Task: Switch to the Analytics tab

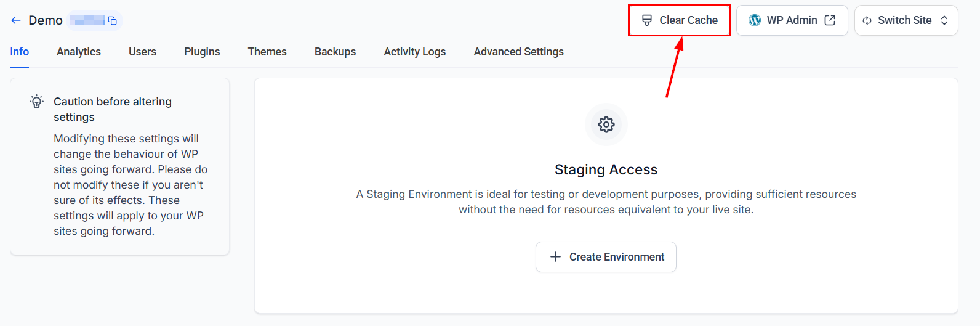Action: coord(79,52)
